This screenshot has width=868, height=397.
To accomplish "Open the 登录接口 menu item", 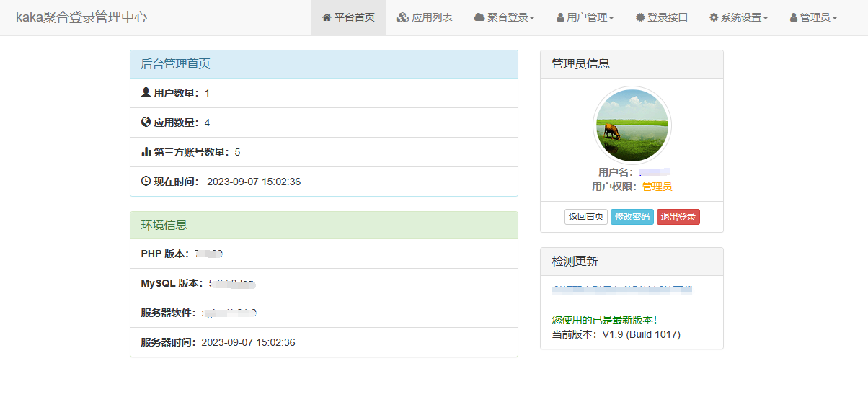I will click(662, 17).
